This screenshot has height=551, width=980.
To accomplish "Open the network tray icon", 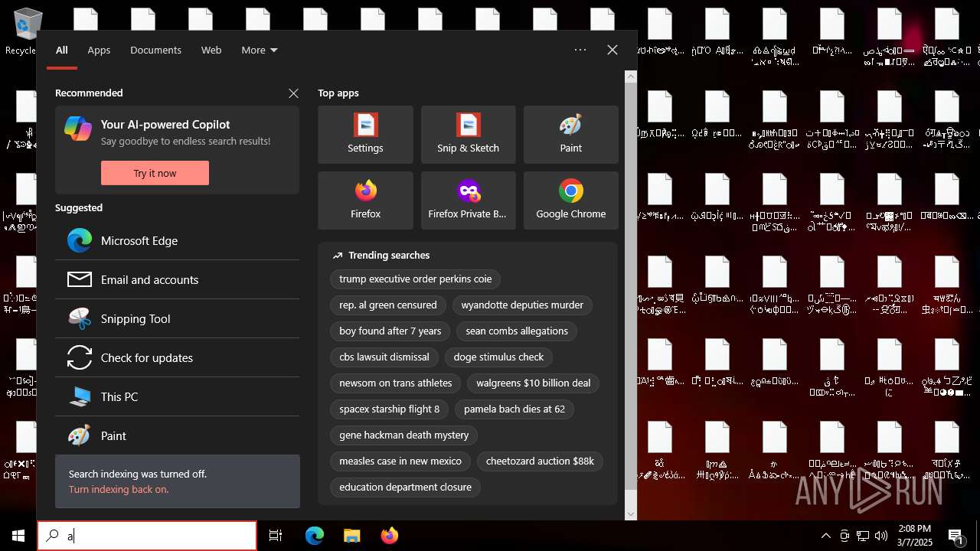I will coord(863,536).
